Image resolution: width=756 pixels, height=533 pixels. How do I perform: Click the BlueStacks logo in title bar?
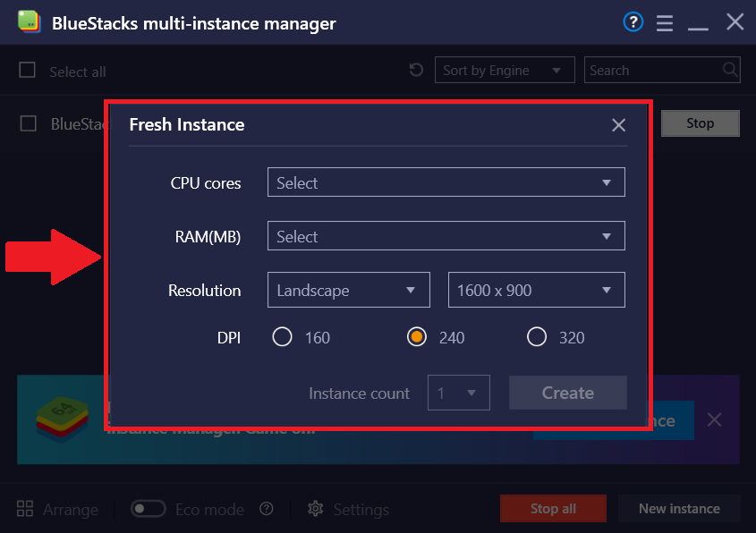tap(29, 21)
